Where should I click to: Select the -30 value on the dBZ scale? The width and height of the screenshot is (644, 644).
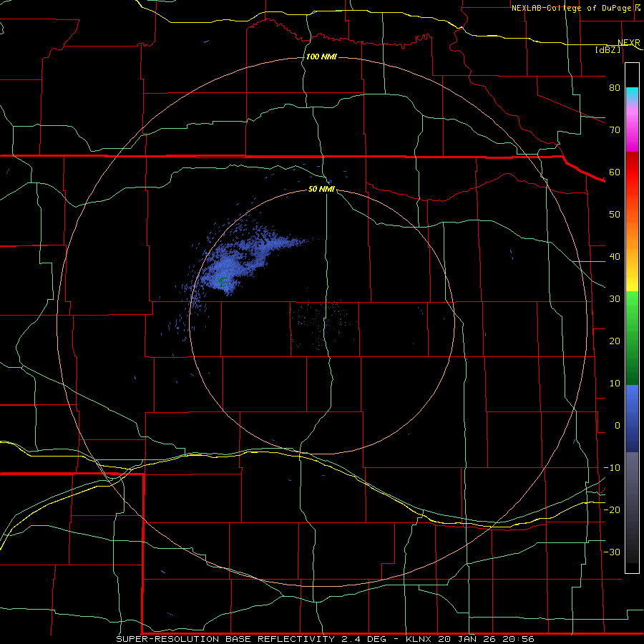pos(612,552)
